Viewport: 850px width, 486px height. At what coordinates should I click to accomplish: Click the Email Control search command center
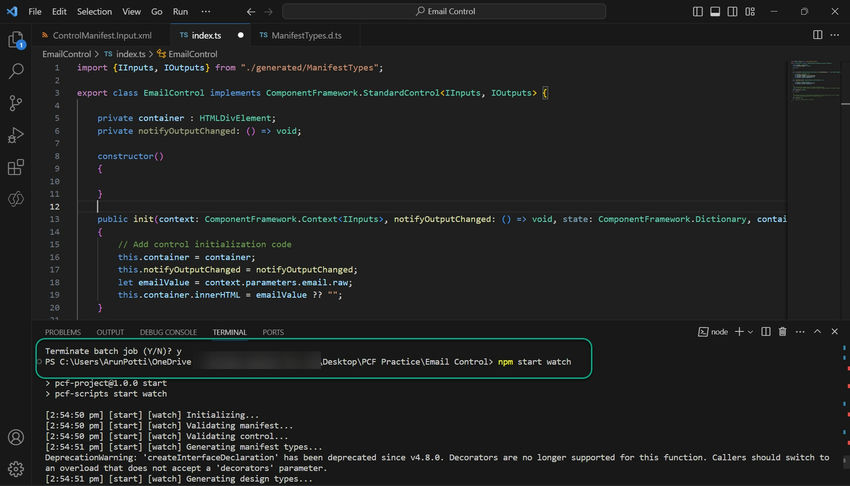pyautogui.click(x=444, y=11)
